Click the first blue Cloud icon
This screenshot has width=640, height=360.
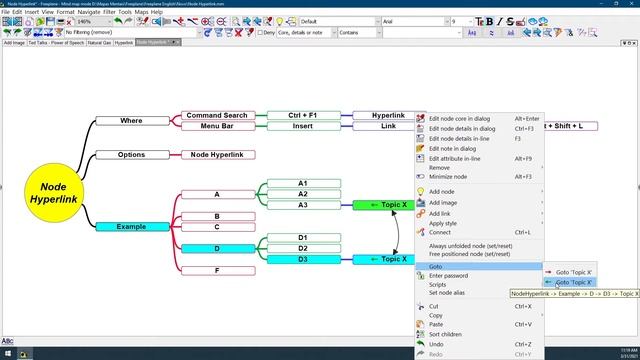(533, 21)
